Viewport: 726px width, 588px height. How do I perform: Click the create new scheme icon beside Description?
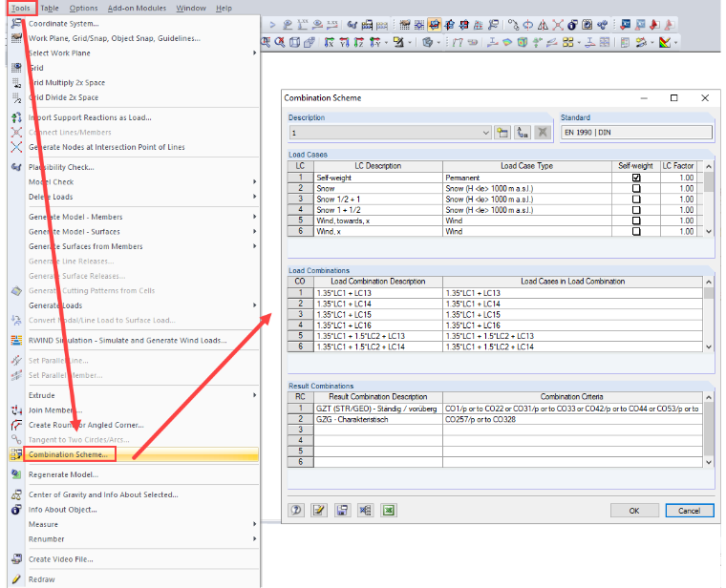(x=502, y=133)
